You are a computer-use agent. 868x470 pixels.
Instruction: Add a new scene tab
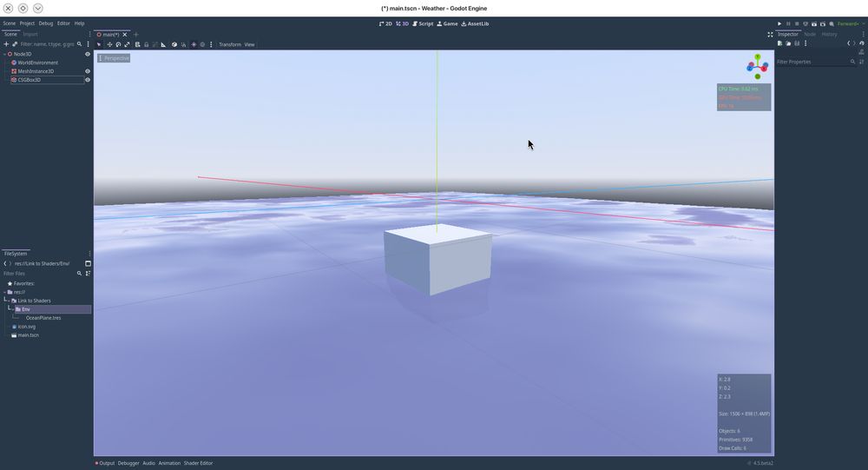tap(136, 35)
